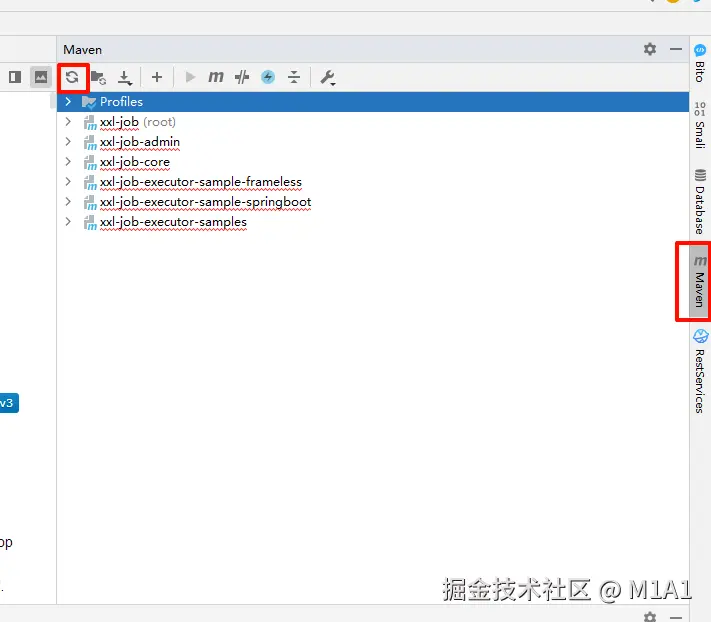Open the Database side tab

click(x=700, y=201)
